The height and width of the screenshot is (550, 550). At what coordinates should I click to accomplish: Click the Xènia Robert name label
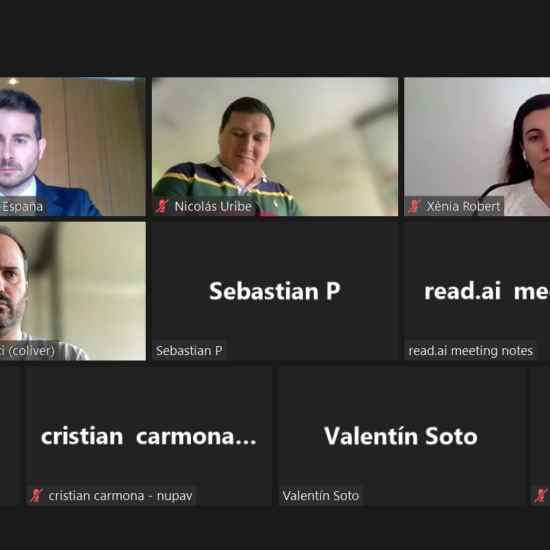463,206
